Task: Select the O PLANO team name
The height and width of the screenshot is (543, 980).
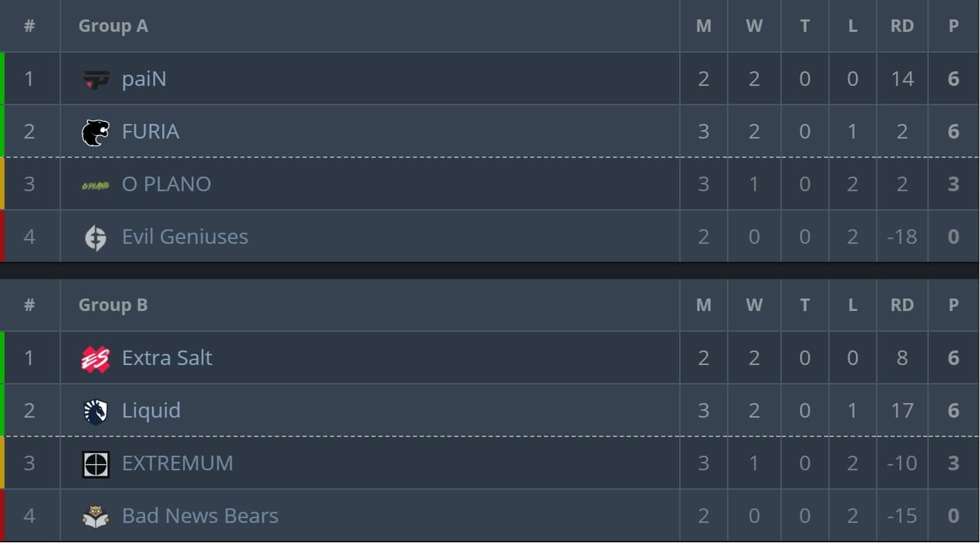Action: coord(166,184)
